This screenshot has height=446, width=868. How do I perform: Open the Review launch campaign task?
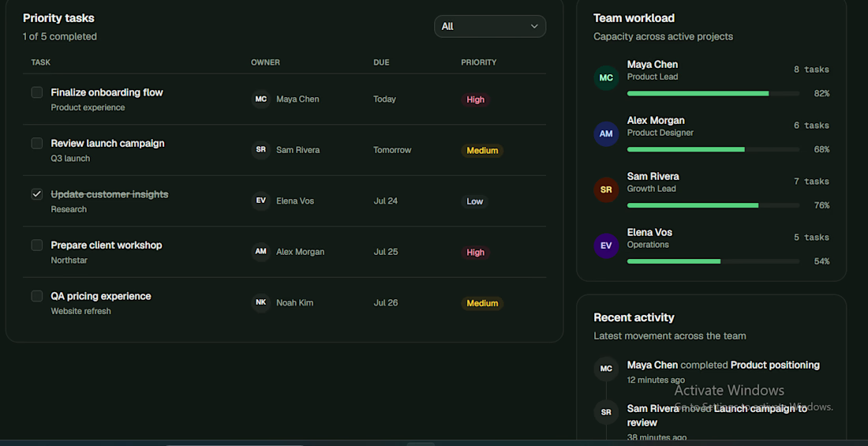[107, 144]
